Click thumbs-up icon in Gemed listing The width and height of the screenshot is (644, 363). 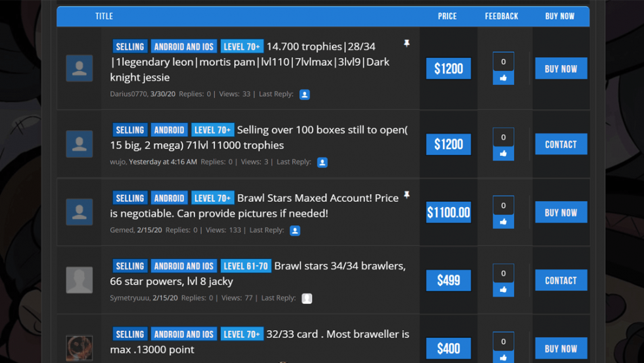pos(503,222)
